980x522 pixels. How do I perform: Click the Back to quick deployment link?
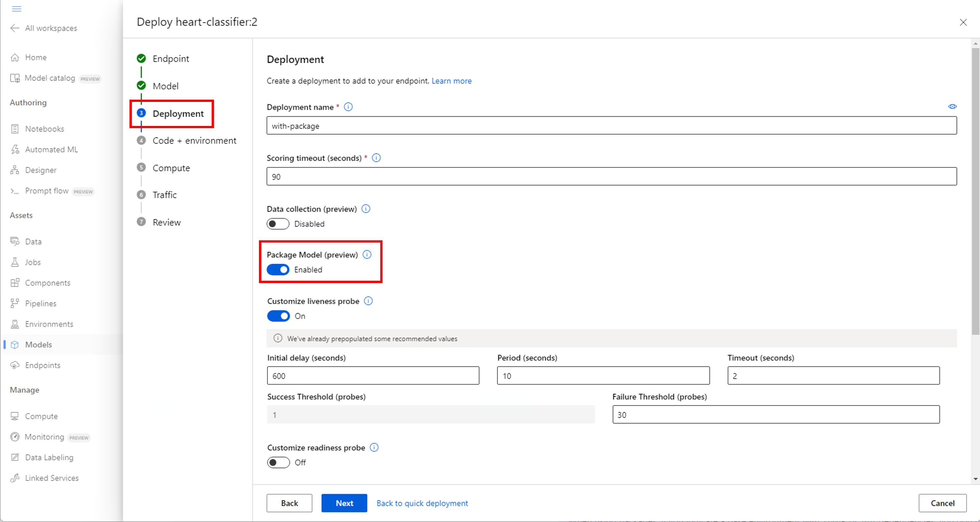[x=422, y=503]
